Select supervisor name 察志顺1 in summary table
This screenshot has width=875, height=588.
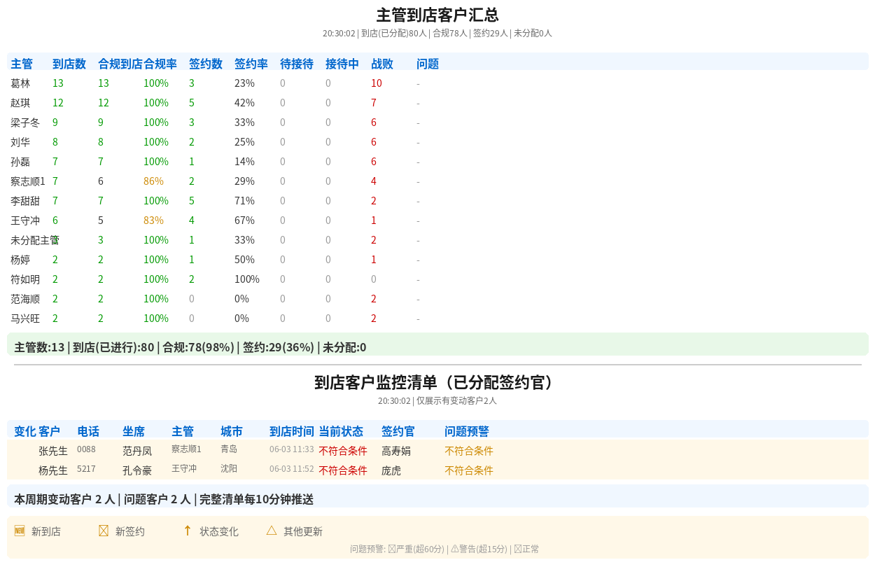click(x=28, y=181)
